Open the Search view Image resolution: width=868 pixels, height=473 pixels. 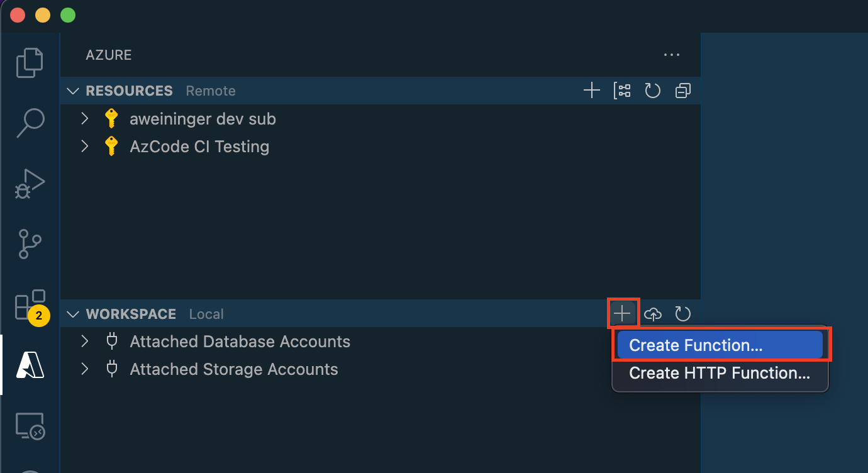(x=30, y=123)
